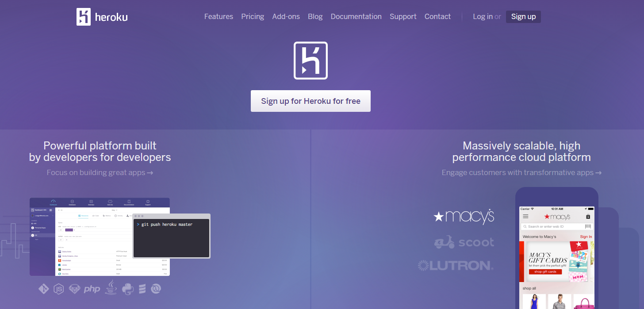The width and height of the screenshot is (644, 309).
Task: Open the Support nav item
Action: (403, 16)
